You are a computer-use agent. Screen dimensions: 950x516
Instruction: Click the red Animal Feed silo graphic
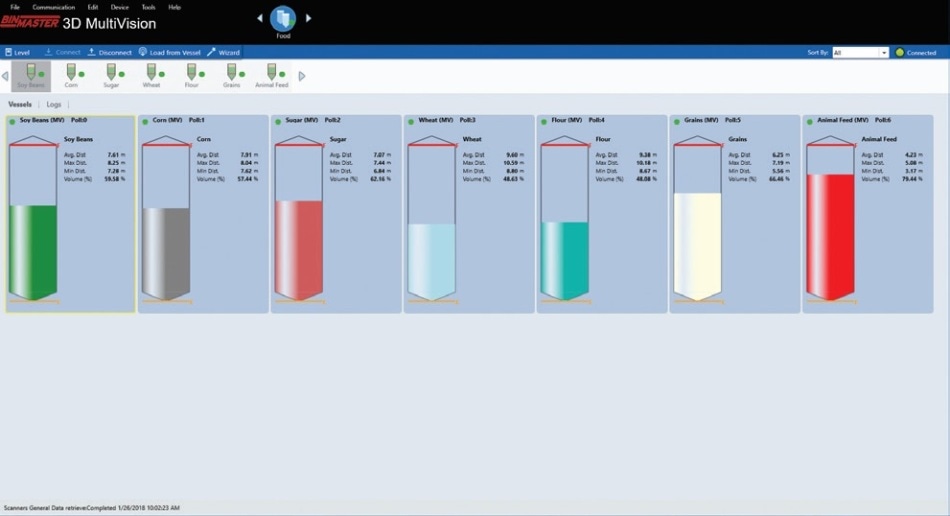(x=830, y=219)
